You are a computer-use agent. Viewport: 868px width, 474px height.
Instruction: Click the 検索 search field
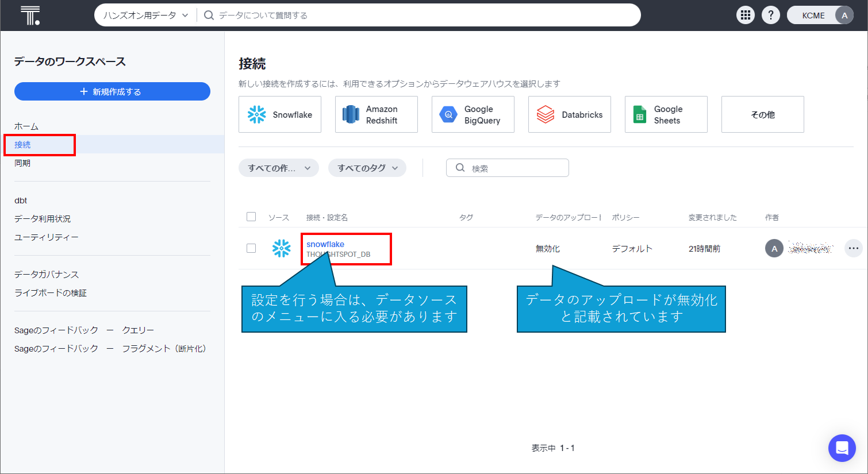click(x=514, y=168)
